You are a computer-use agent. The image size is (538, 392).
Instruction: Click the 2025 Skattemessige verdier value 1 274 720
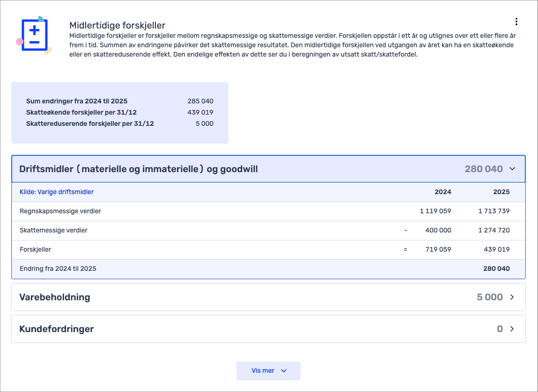(494, 230)
